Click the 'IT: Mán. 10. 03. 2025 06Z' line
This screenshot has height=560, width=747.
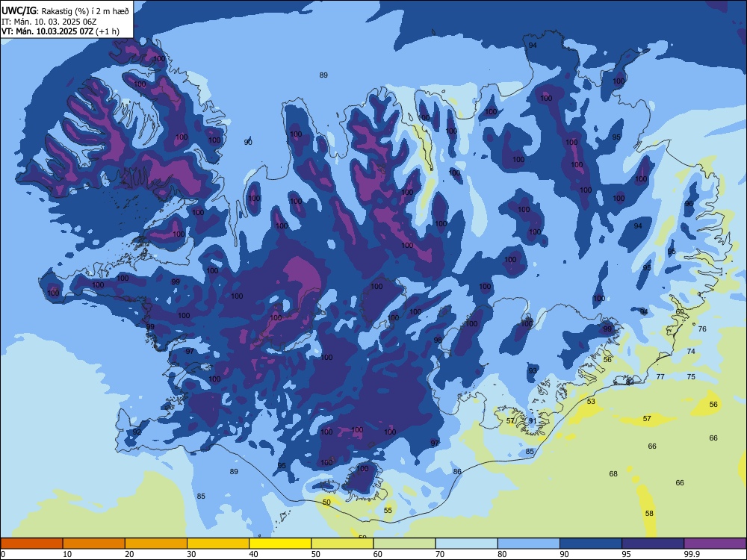point(49,22)
